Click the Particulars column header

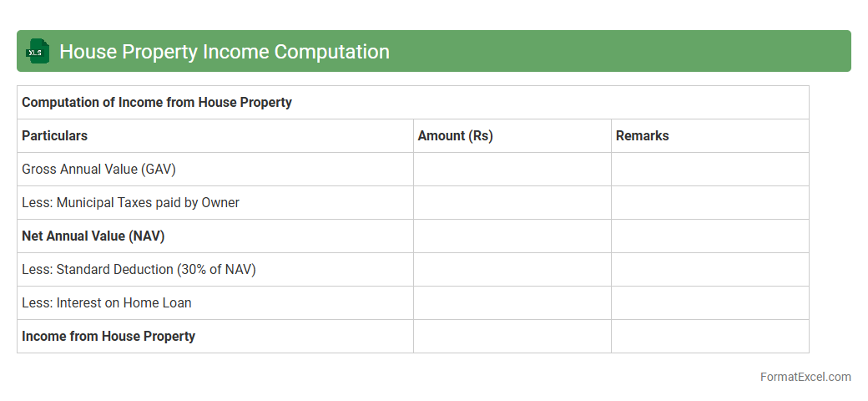coord(55,136)
